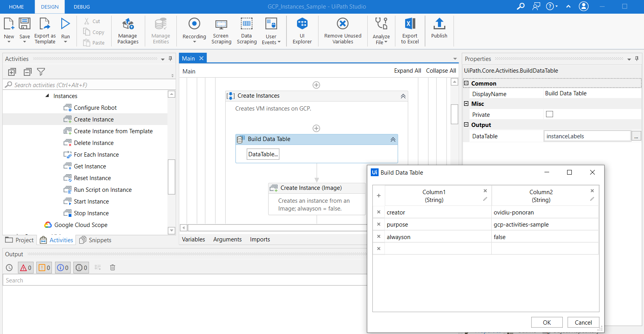Open Analyze File options
The height and width of the screenshot is (334, 644).
click(381, 30)
